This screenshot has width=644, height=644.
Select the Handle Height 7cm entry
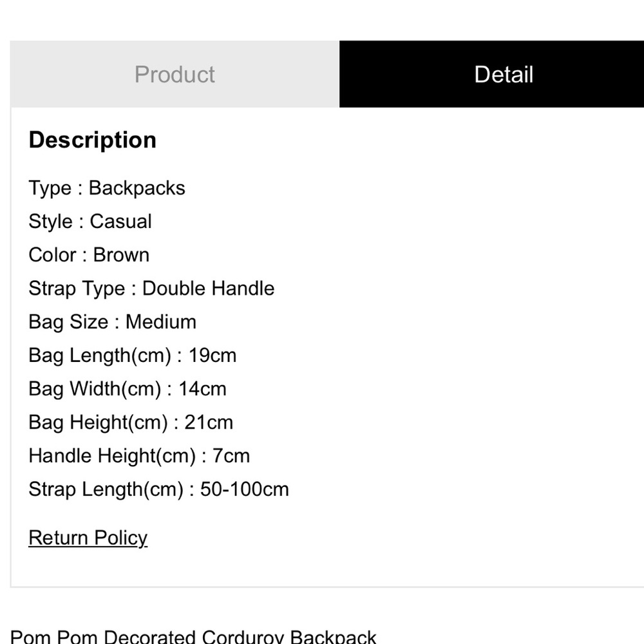(x=139, y=456)
